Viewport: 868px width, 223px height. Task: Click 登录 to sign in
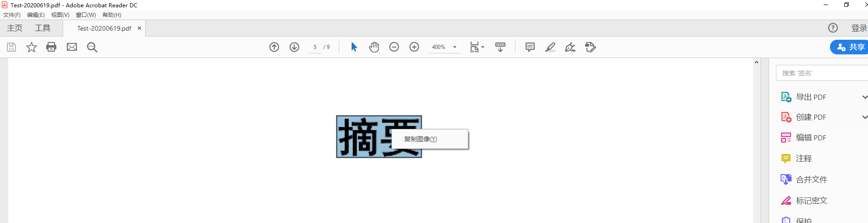coord(859,28)
